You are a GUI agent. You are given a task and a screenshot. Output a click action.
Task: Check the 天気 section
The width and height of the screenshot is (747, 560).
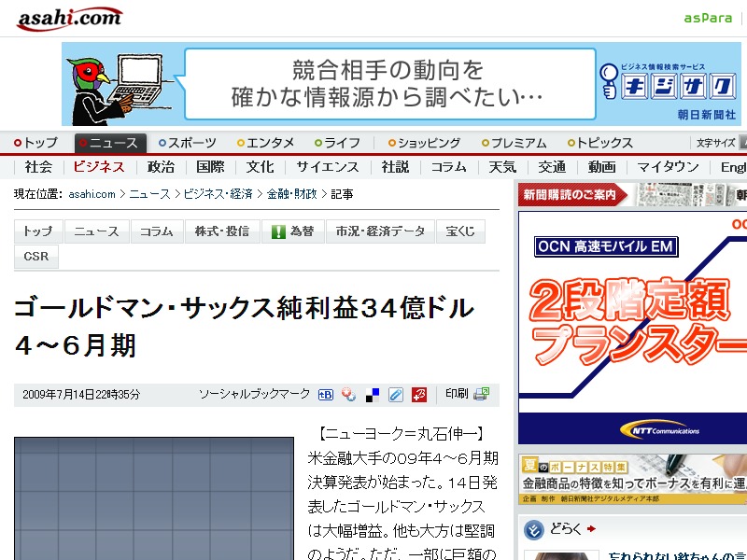click(x=502, y=167)
